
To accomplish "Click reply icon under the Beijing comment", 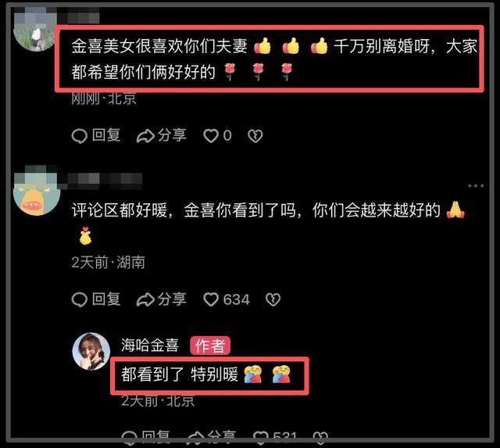I will click(80, 136).
